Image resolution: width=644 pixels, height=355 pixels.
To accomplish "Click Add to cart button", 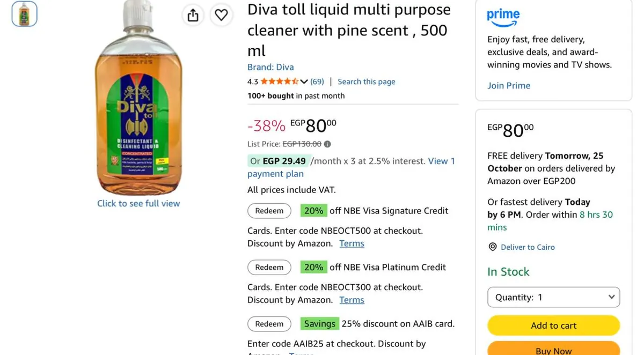I will 553,326.
